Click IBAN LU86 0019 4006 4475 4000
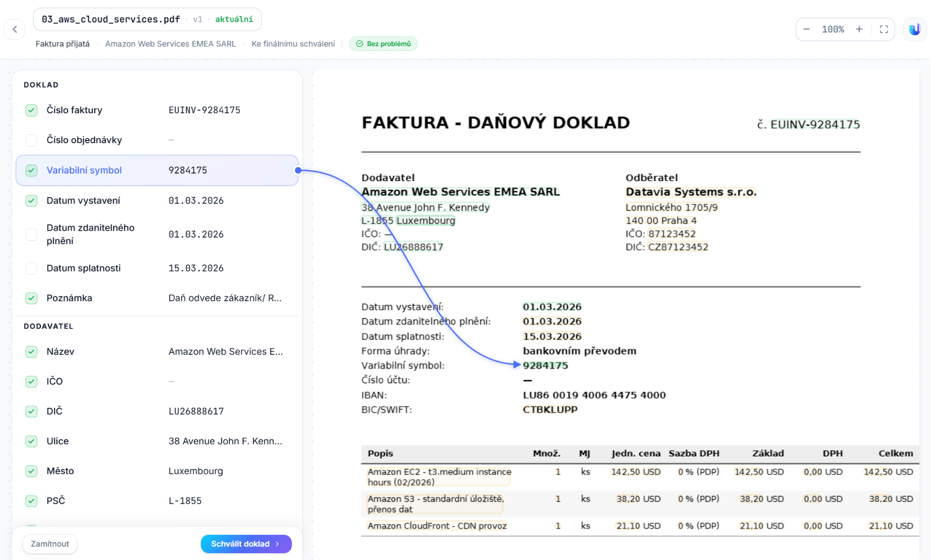The image size is (931, 560). tap(594, 395)
